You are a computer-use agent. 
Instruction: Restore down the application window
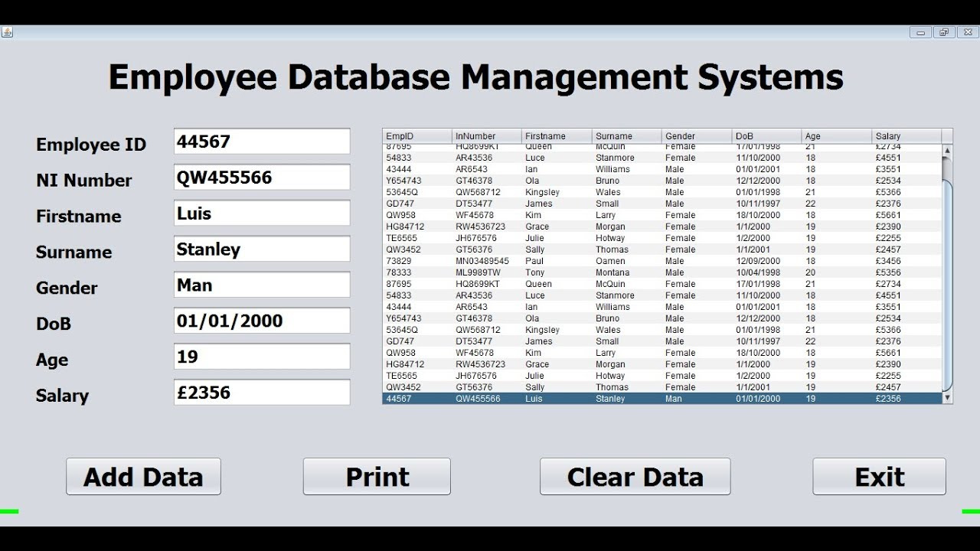943,32
